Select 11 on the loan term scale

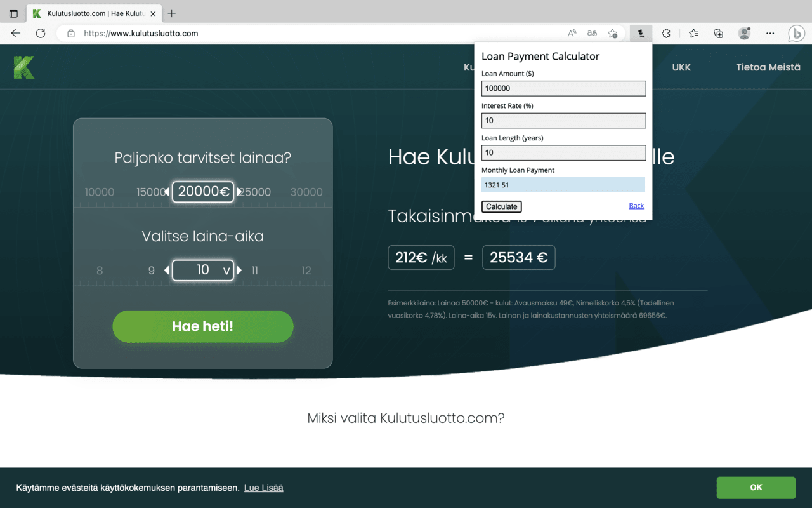click(254, 271)
